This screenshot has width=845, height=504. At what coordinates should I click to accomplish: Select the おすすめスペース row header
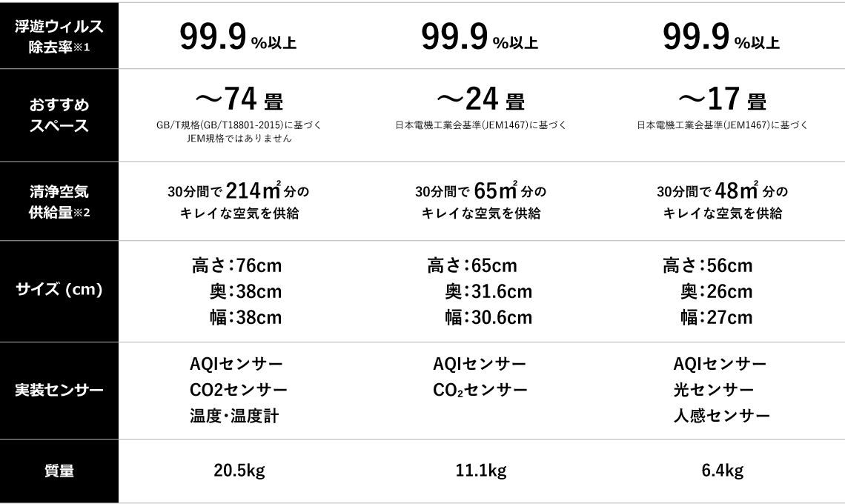tap(59, 115)
